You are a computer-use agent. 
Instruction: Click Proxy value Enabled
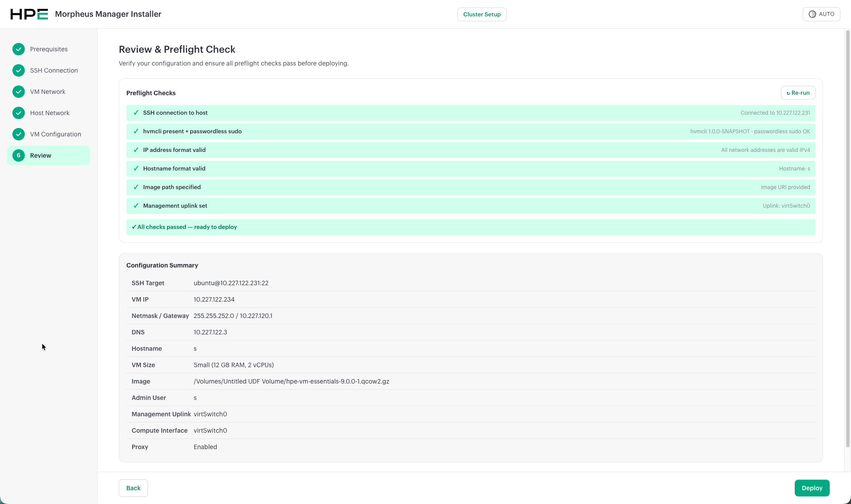(x=205, y=447)
